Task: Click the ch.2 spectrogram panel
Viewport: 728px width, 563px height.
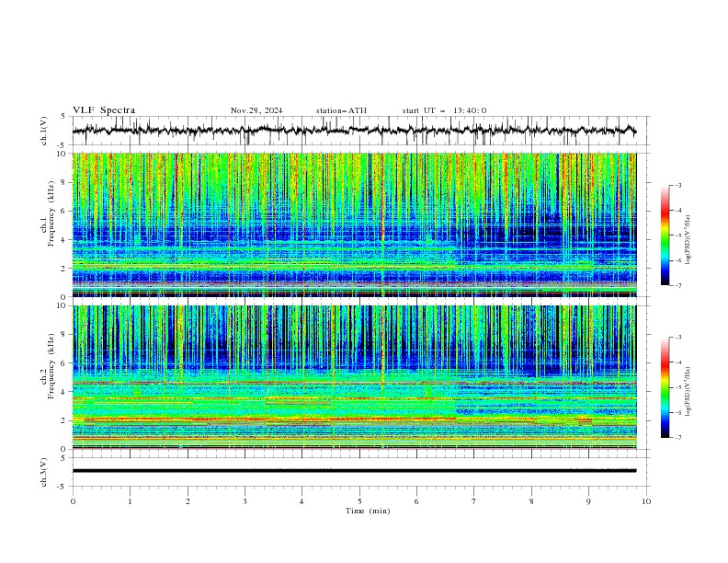Action: 355,377
